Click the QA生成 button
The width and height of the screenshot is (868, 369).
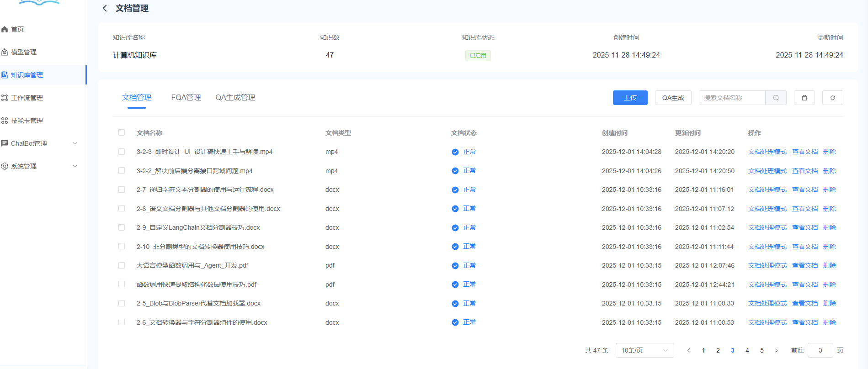pos(673,98)
